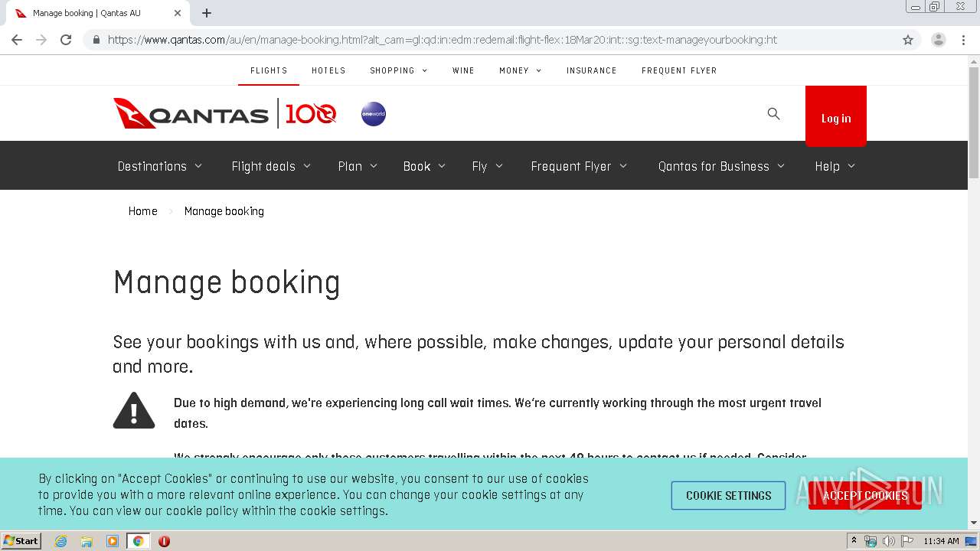This screenshot has height=551, width=980.
Task: Reload the page with refresh icon
Action: click(66, 40)
